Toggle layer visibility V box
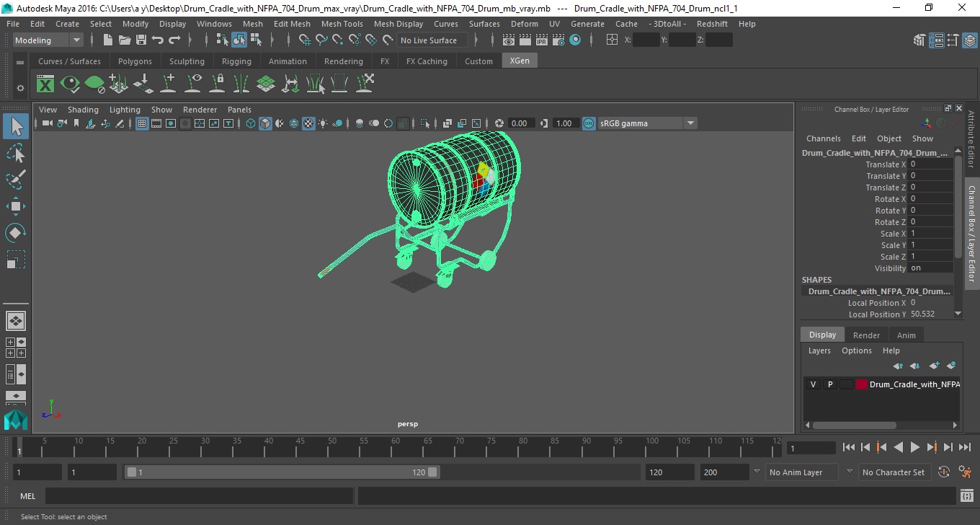This screenshot has height=525, width=980. pos(814,384)
